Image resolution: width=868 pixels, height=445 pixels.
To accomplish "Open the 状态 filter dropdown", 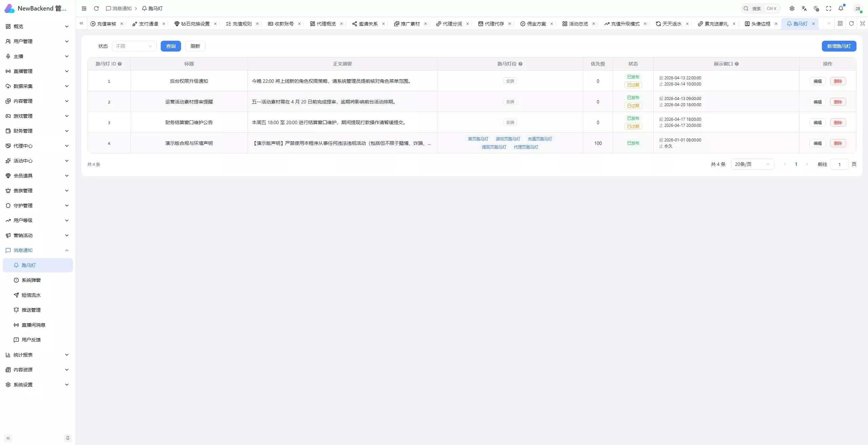I will (x=134, y=46).
